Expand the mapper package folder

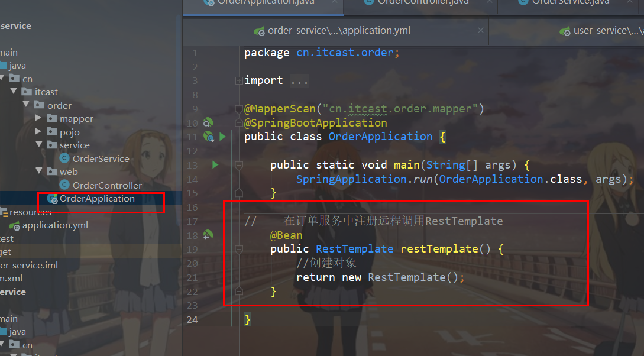[x=38, y=118]
